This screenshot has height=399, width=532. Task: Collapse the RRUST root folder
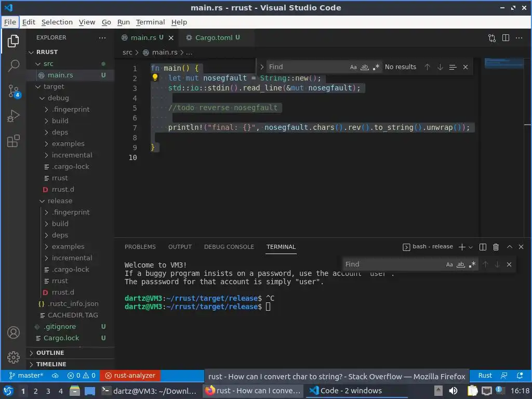click(x=70, y=52)
